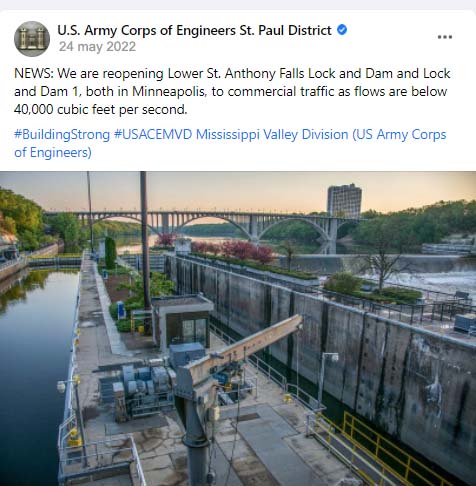Open the U.S. Army Corps of Engineers St. Paul District page
Image resolution: width=476 pixels, height=486 pixels.
194,30
